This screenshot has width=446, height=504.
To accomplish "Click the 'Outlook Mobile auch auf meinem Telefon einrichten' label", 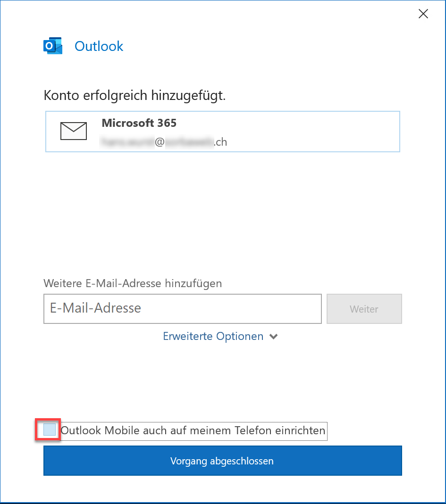I will coord(193,430).
